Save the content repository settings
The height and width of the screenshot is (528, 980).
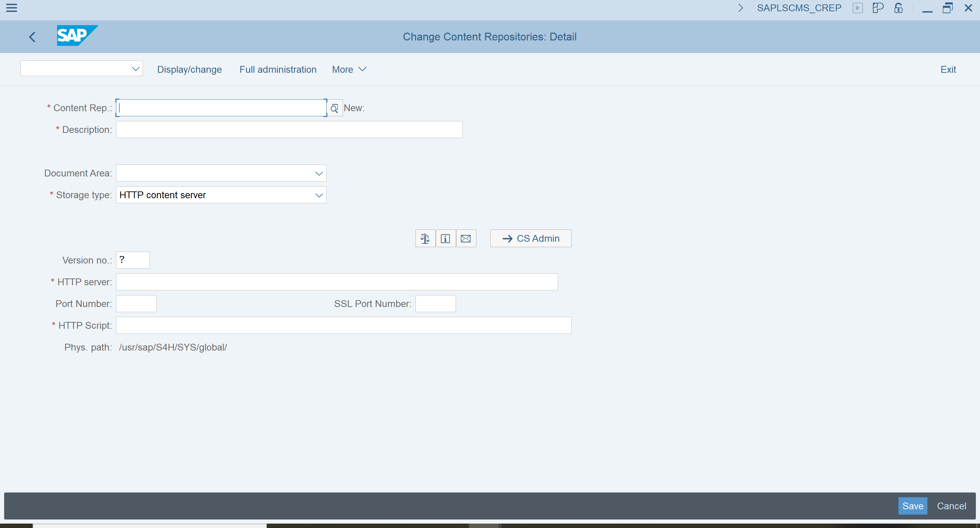pyautogui.click(x=913, y=506)
